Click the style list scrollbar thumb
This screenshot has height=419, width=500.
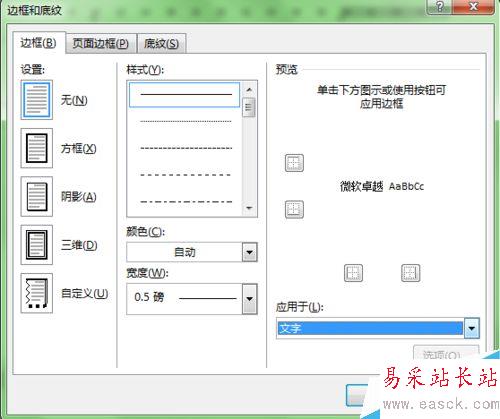(249, 107)
